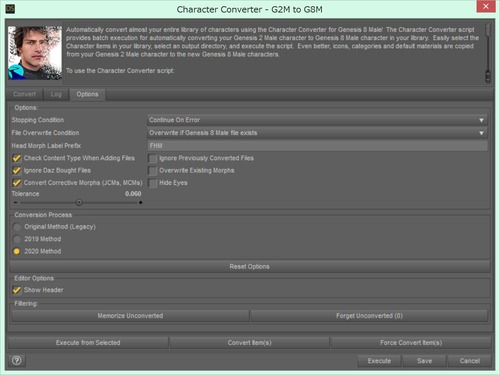Click the minus icon on Tolerance slider
500x375 pixels.
click(x=16, y=202)
